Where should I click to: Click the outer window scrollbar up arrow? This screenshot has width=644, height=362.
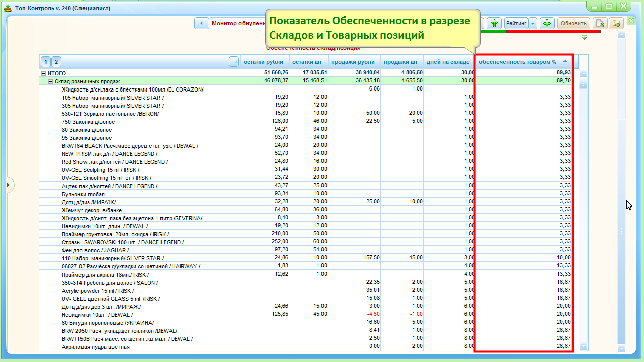(x=621, y=35)
